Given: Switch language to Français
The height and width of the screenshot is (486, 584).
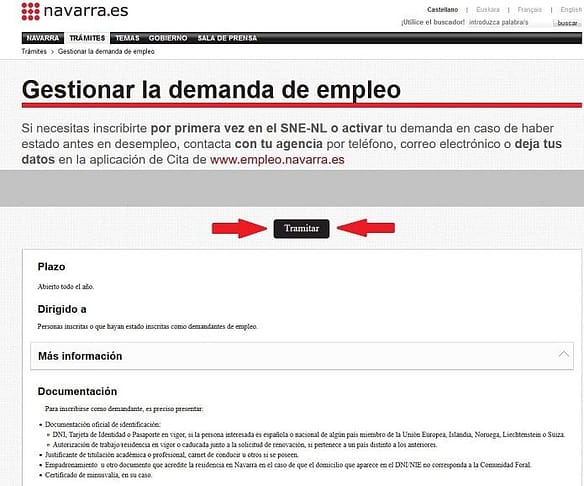Looking at the screenshot, I should pos(529,10).
